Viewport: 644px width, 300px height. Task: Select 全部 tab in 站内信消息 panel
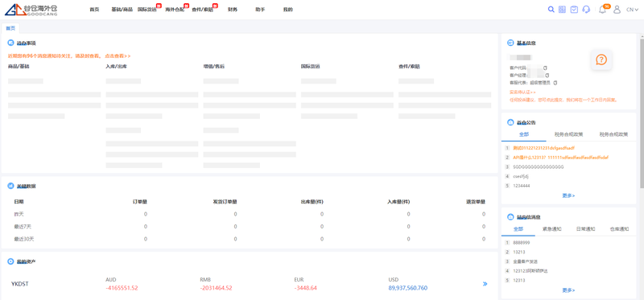coord(518,229)
